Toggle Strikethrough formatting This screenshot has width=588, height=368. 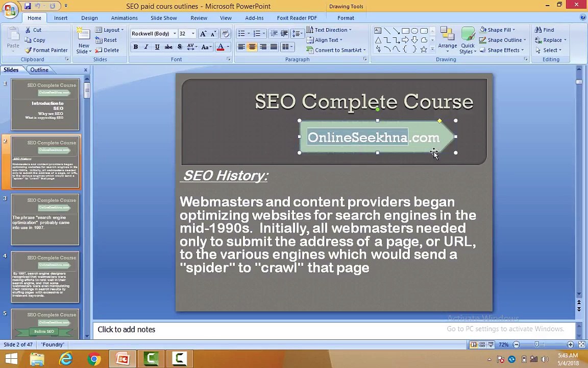click(x=168, y=47)
